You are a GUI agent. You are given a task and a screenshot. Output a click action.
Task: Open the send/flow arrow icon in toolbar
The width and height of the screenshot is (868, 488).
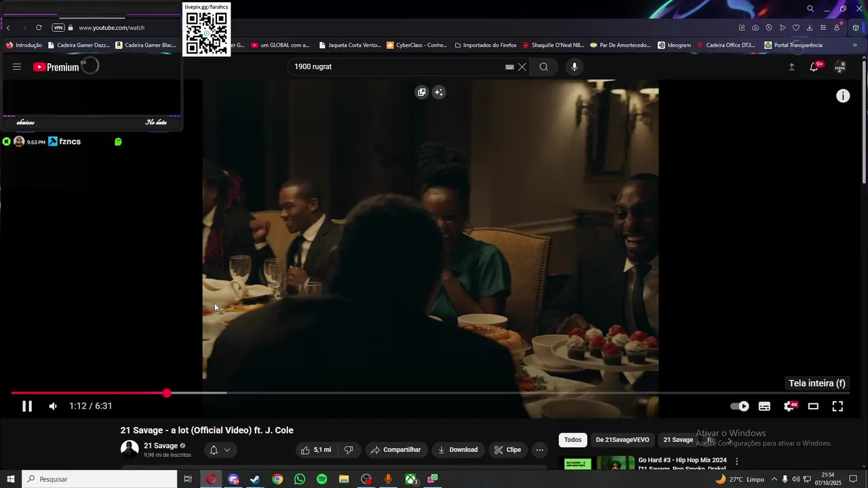pos(783,28)
